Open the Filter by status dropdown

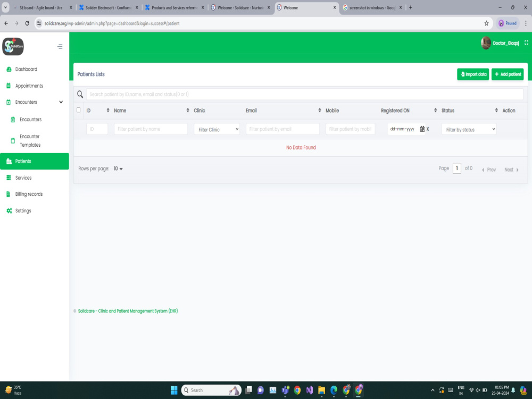pyautogui.click(x=469, y=129)
